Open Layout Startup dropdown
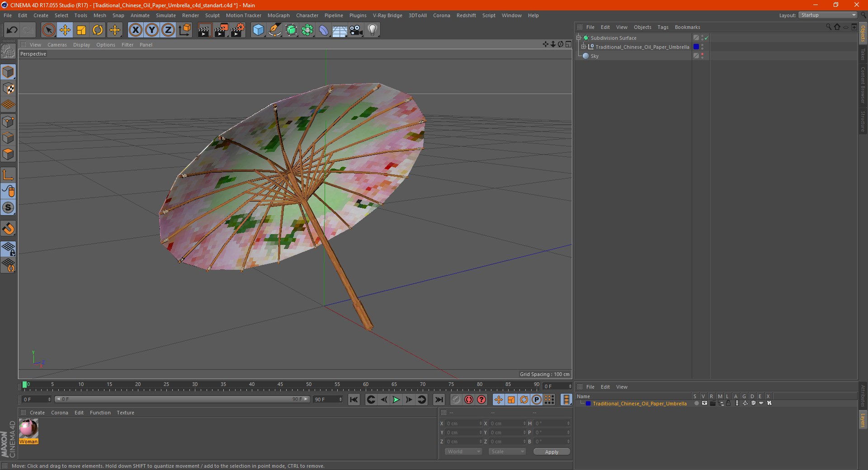 pyautogui.click(x=828, y=15)
